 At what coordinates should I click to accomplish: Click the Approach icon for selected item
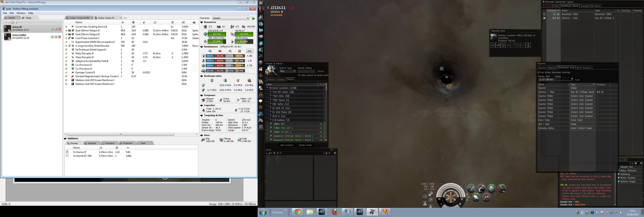point(493,45)
